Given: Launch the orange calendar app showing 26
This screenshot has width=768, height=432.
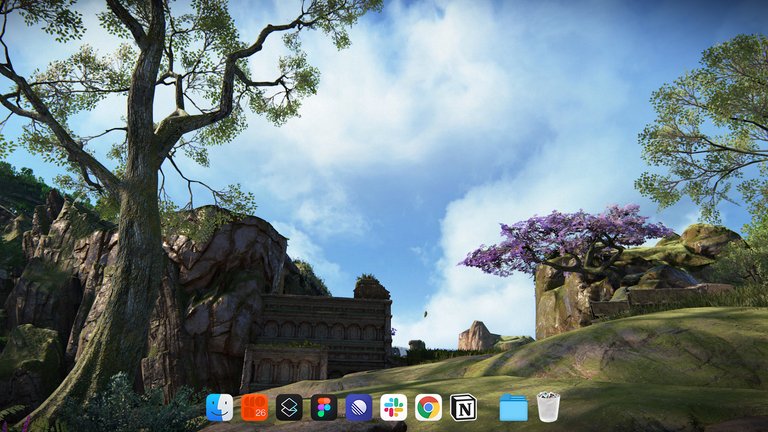Looking at the screenshot, I should (254, 408).
